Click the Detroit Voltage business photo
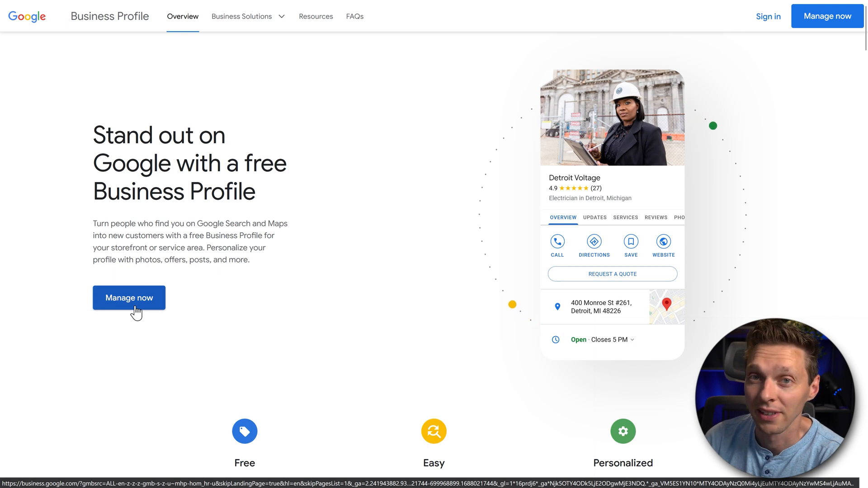 pos(612,117)
